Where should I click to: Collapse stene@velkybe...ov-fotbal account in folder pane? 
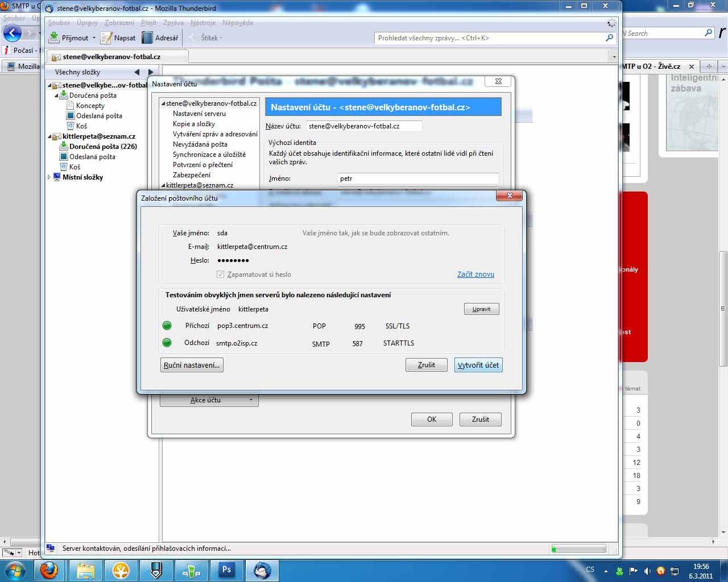point(49,85)
